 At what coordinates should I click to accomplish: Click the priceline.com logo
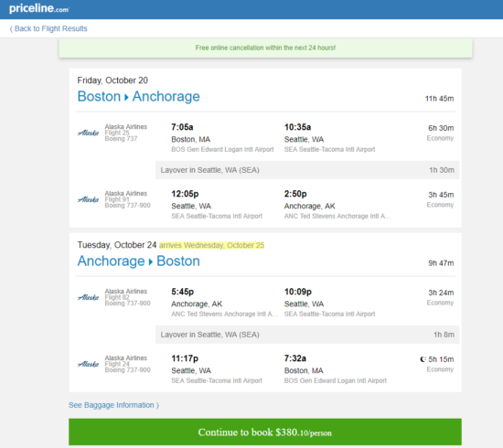coord(38,8)
